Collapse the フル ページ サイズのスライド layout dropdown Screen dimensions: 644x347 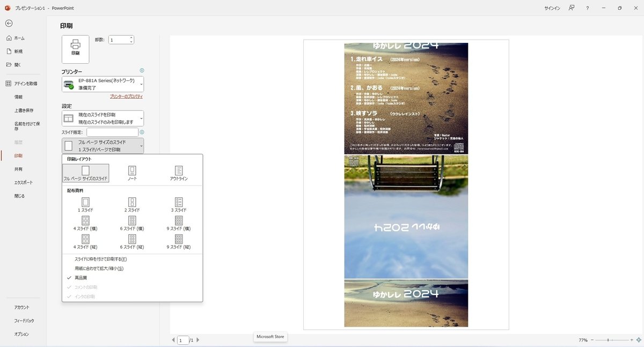point(103,145)
